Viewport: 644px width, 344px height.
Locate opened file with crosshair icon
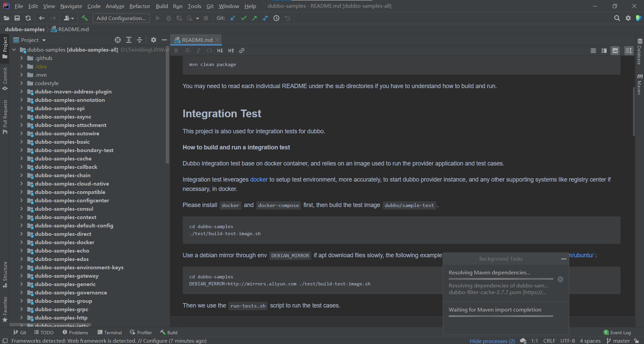click(x=118, y=40)
